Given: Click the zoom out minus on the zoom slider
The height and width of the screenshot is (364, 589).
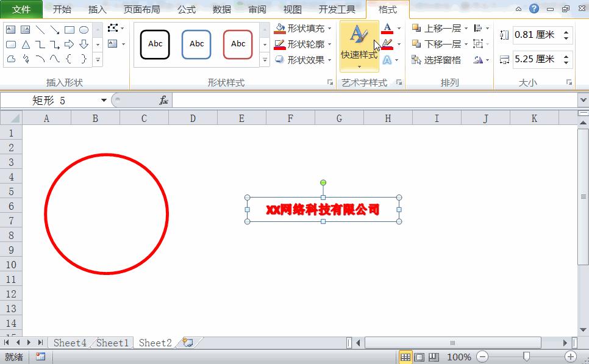Looking at the screenshot, I should click(x=482, y=357).
